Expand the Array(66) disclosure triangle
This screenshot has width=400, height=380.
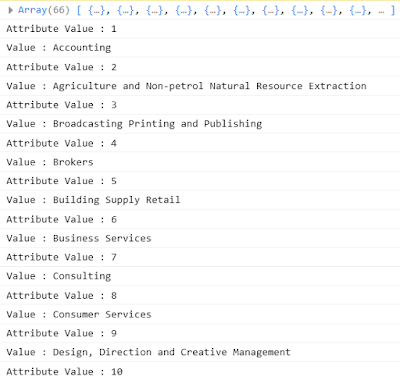(x=10, y=10)
